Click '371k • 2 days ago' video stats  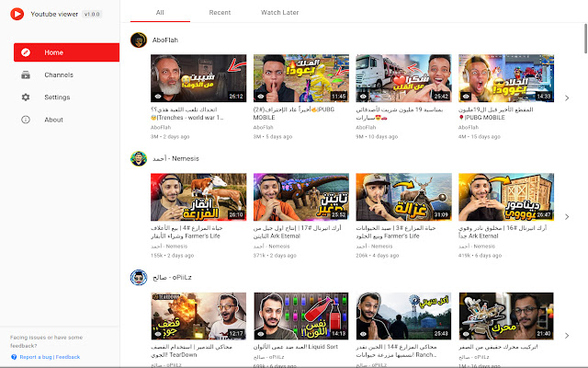click(275, 256)
